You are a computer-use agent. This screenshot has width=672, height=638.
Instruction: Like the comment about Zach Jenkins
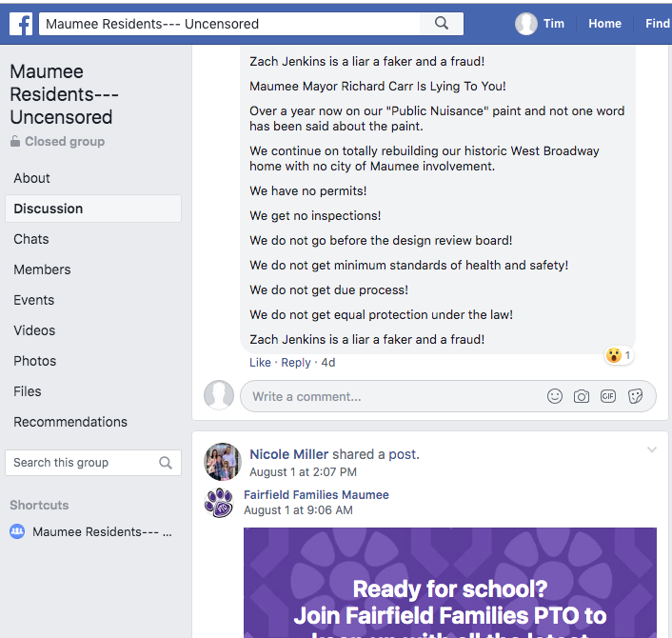pos(260,363)
